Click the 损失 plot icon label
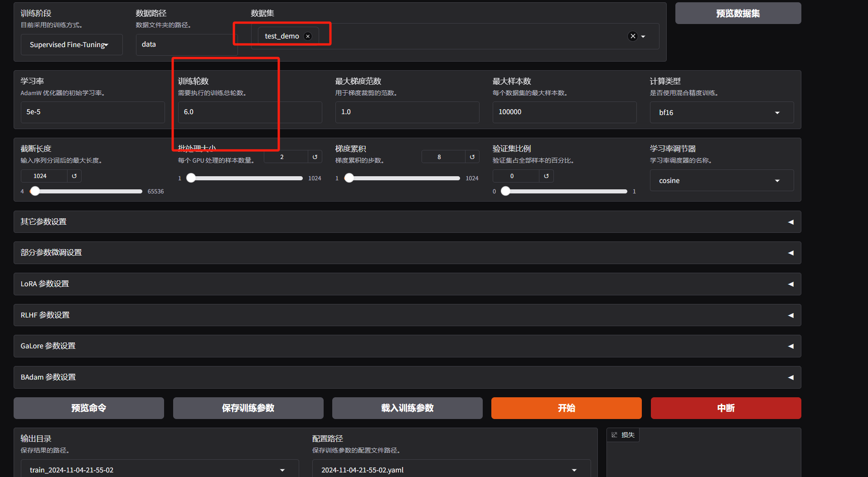The width and height of the screenshot is (868, 477). pos(623,435)
